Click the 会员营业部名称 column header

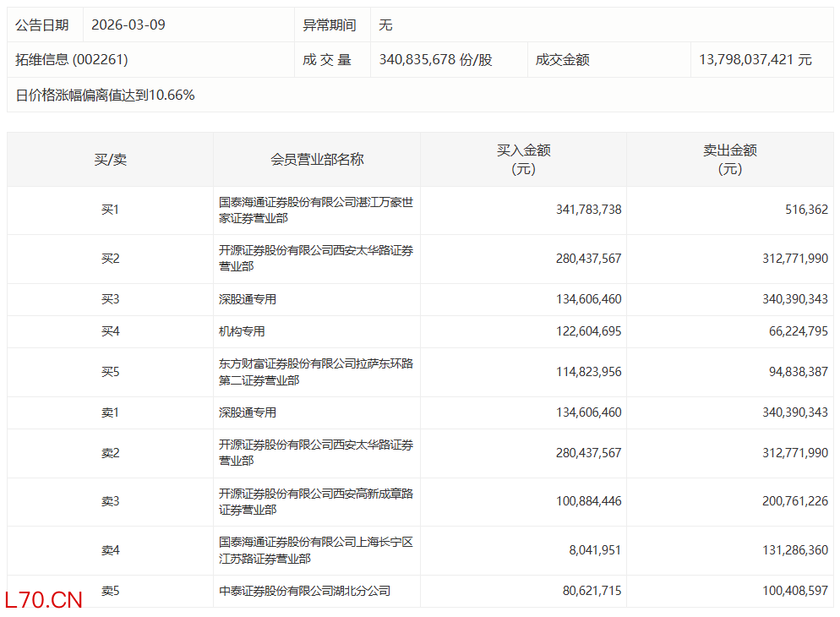tap(317, 159)
